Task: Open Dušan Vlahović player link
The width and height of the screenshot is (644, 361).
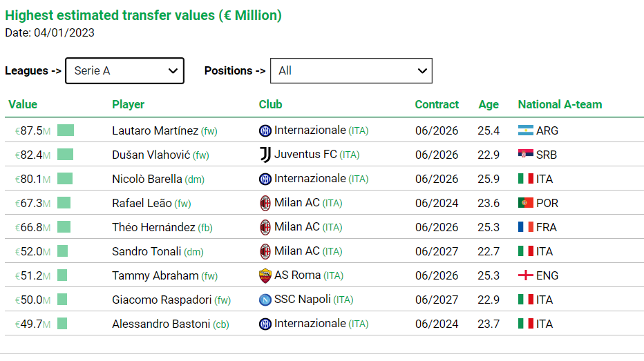Action: point(151,155)
